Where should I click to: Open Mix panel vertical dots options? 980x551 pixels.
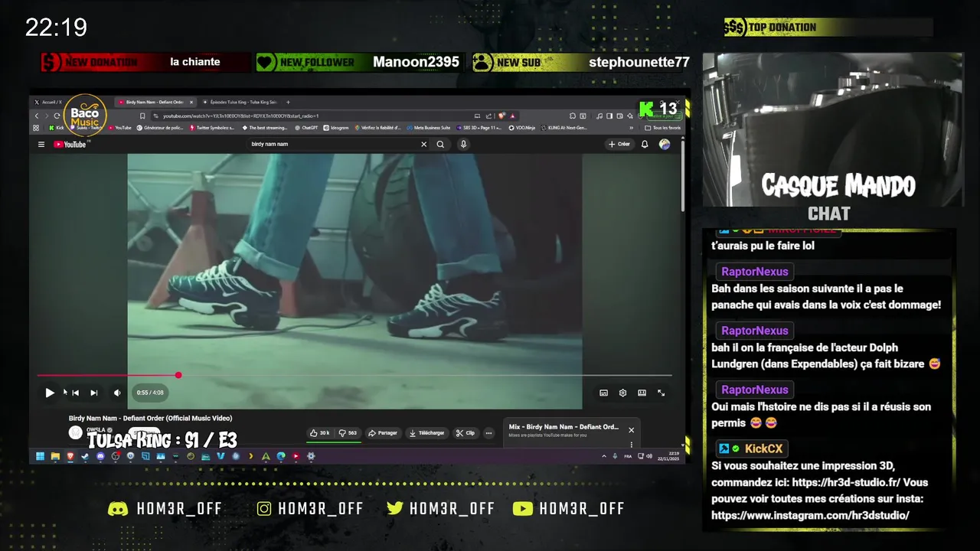pos(631,445)
